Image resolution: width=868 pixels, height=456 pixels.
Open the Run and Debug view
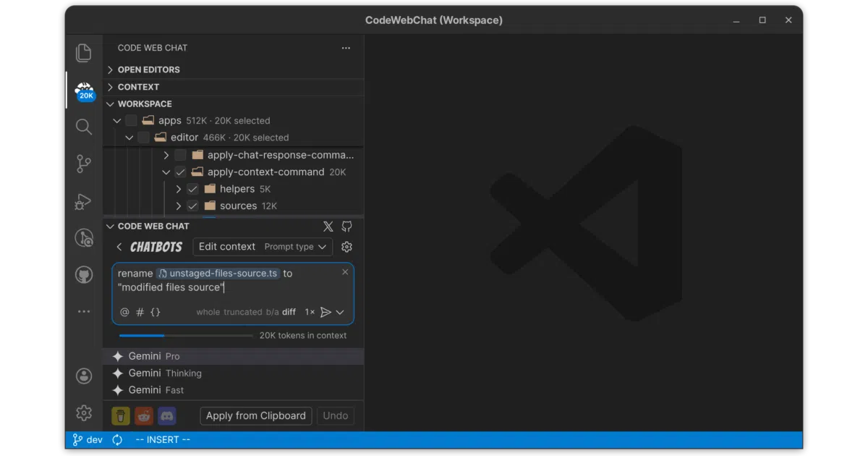point(84,202)
